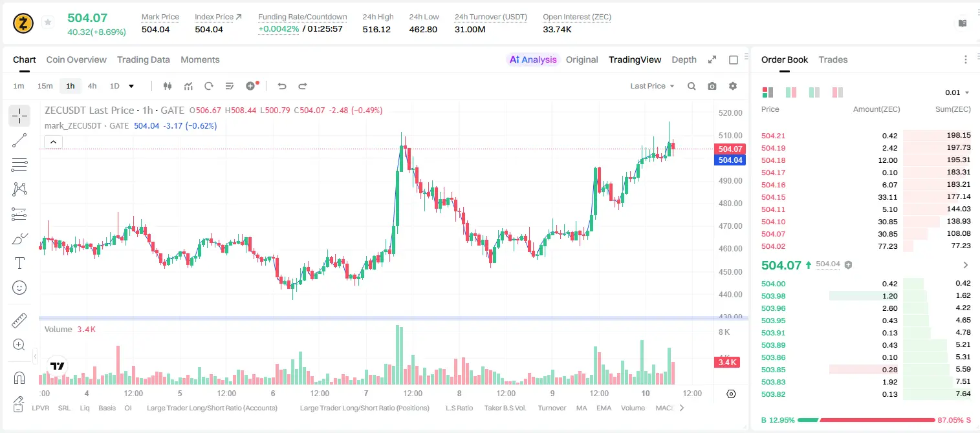
Task: Select the 4h timeframe interval
Action: 93,86
